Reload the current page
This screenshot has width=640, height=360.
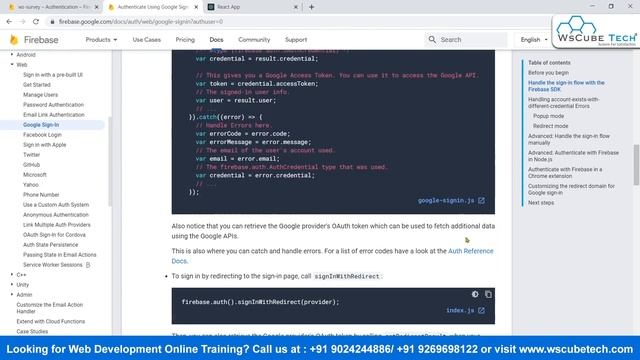click(x=36, y=22)
